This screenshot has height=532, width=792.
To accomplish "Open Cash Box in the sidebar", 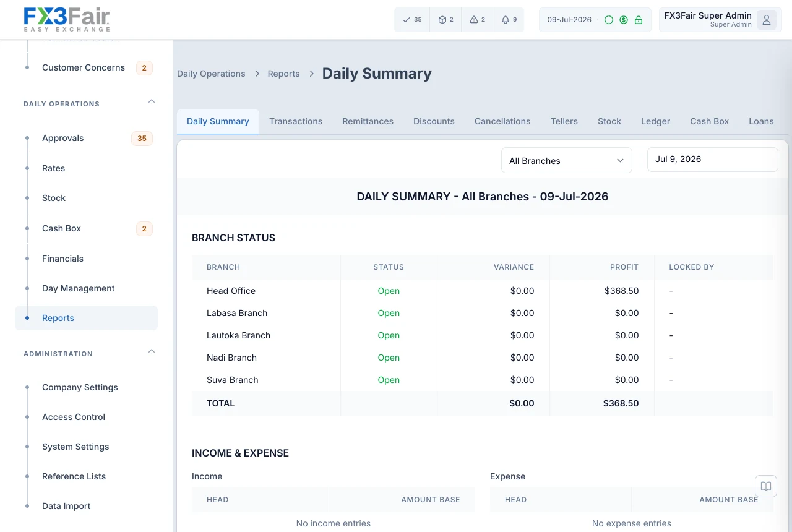I will [x=86, y=228].
